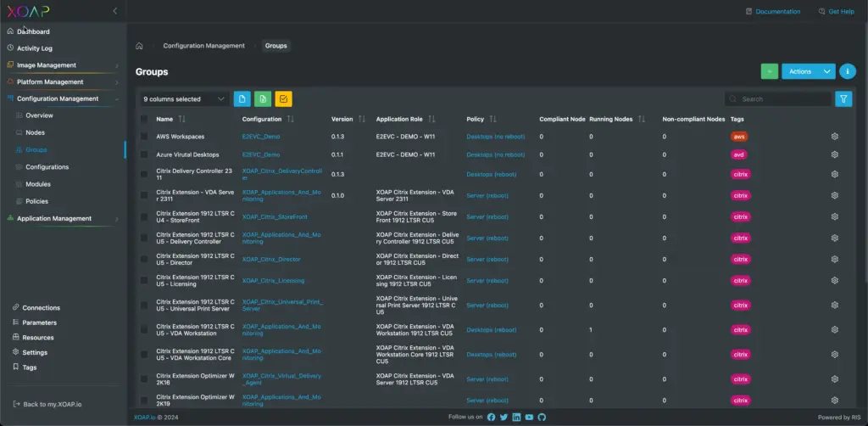Collapse the sidebar with the chevron
868x426 pixels.
click(114, 11)
